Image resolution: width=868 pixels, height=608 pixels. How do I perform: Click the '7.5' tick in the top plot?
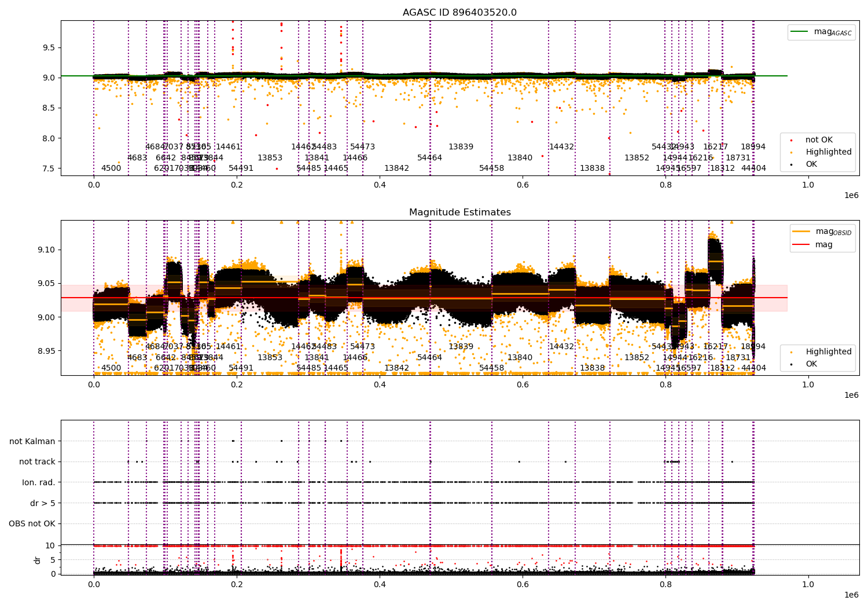49,169
